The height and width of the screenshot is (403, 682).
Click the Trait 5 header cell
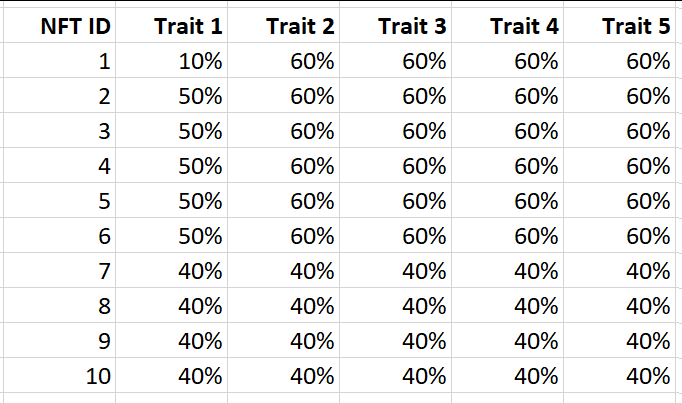[x=636, y=27]
